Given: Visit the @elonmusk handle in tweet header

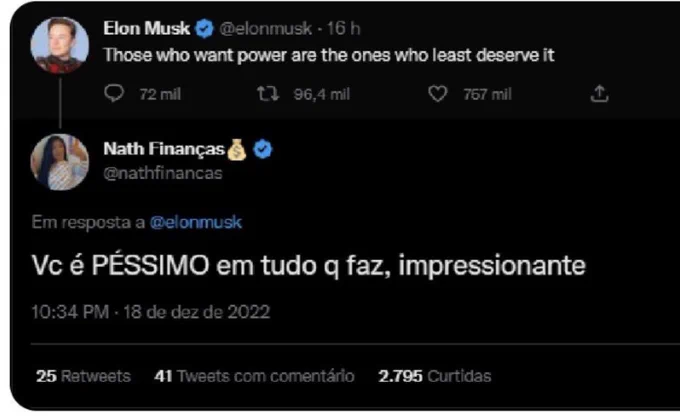Looking at the screenshot, I should pos(265,29).
